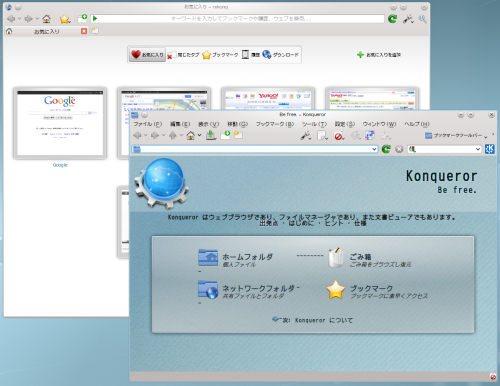Open Konqueror 編集(E) menu
The height and width of the screenshot is (386, 500).
pos(180,124)
